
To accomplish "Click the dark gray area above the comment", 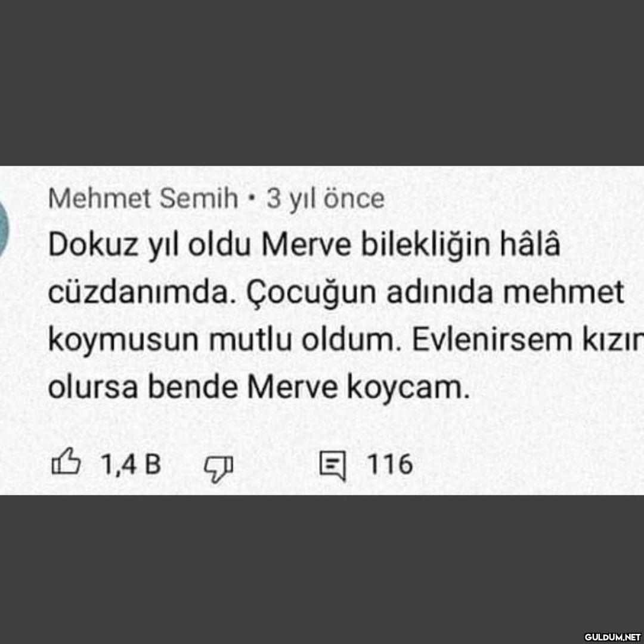I will 322,82.
